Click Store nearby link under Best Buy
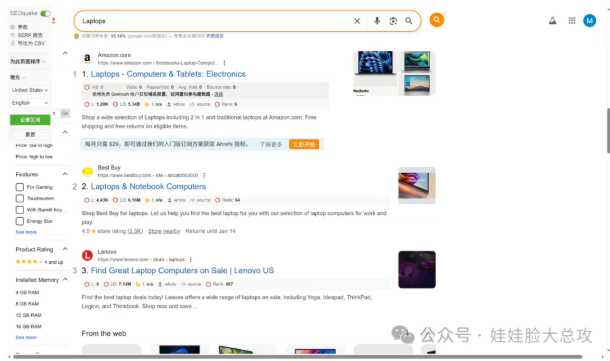The width and height of the screenshot is (610, 361). click(x=164, y=231)
